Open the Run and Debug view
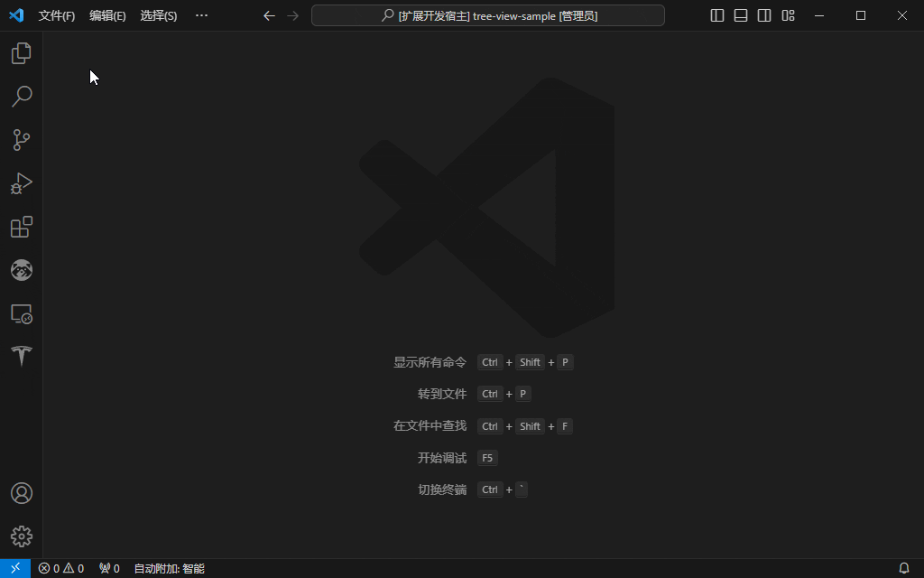The height and width of the screenshot is (578, 924). [x=21, y=183]
